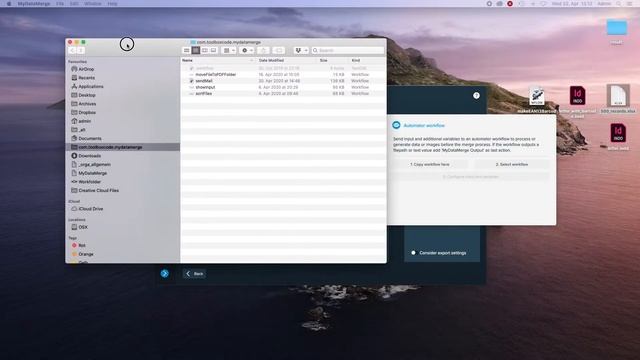Image resolution: width=640 pixels, height=360 pixels.
Task: Open iCloud Drive in sidebar
Action: click(91, 209)
